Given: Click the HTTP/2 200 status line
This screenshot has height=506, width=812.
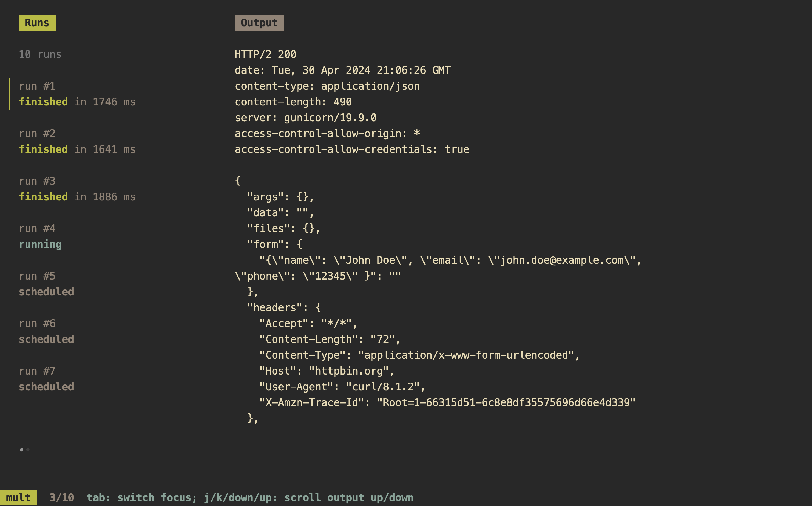Looking at the screenshot, I should click(265, 54).
